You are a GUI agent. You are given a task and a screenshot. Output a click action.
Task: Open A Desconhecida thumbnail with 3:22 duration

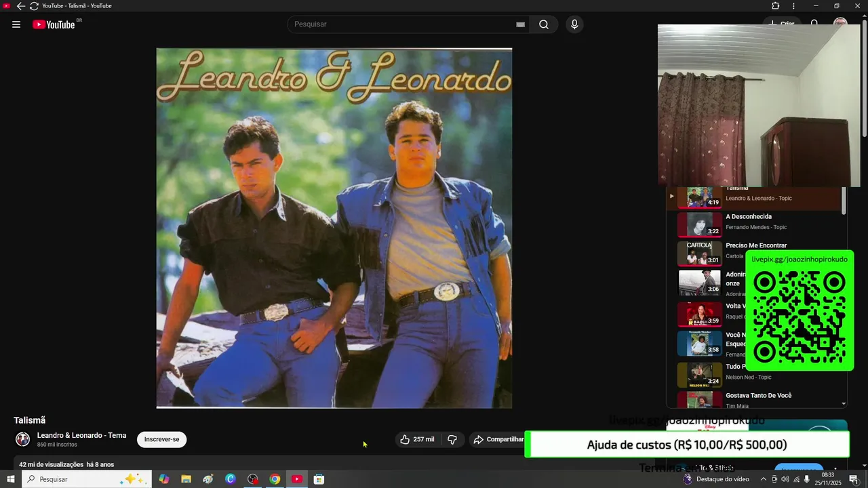click(700, 224)
